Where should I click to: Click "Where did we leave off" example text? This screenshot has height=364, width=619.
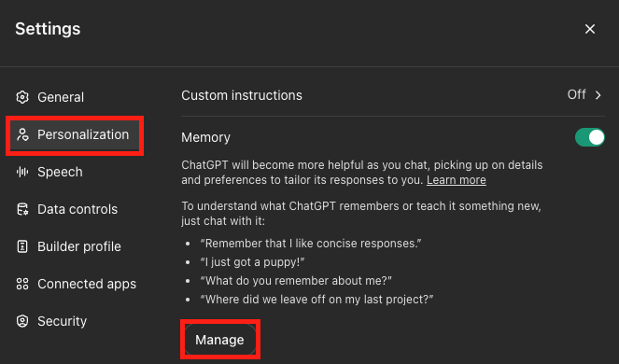317,300
